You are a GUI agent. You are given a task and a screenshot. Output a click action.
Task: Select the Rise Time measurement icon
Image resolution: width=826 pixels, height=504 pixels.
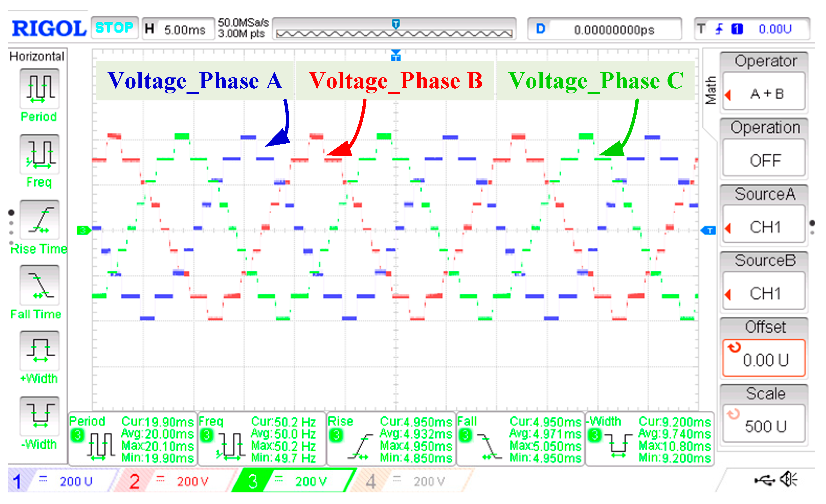39,220
